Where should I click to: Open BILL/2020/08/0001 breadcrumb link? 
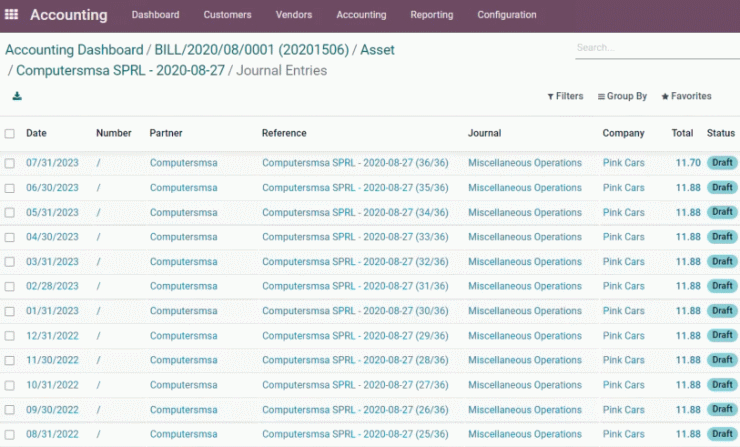(x=252, y=50)
